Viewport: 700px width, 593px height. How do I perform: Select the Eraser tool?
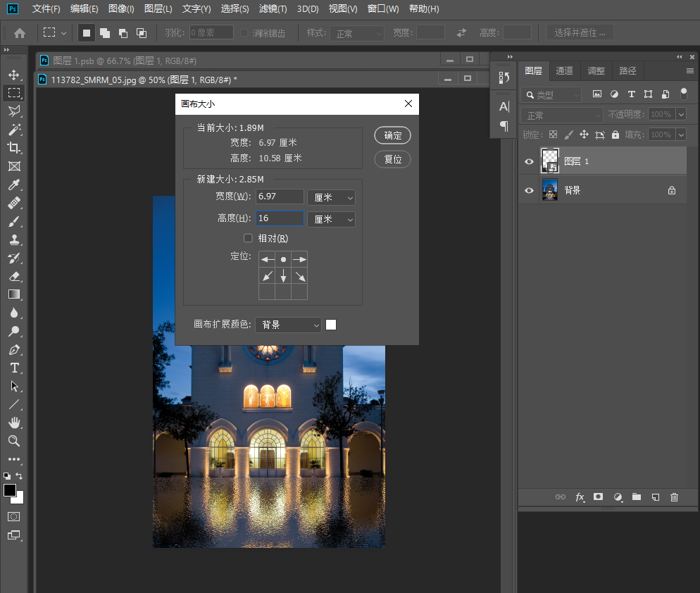pos(14,276)
